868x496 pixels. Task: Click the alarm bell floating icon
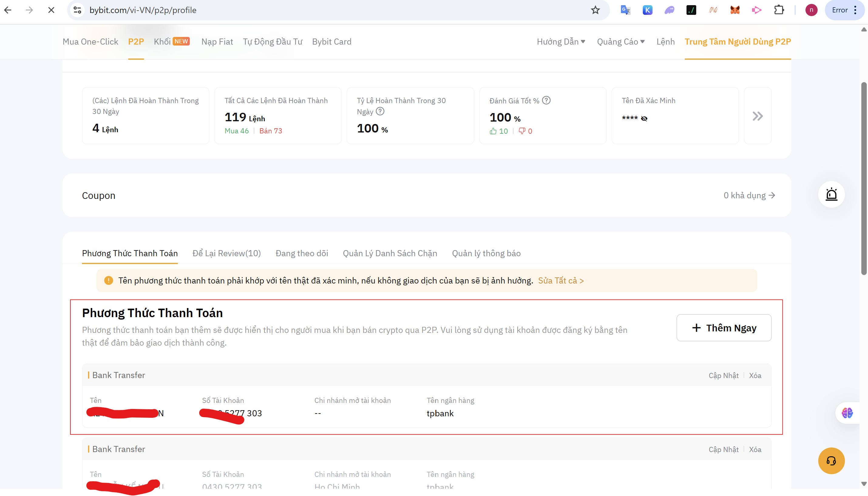pyautogui.click(x=831, y=194)
